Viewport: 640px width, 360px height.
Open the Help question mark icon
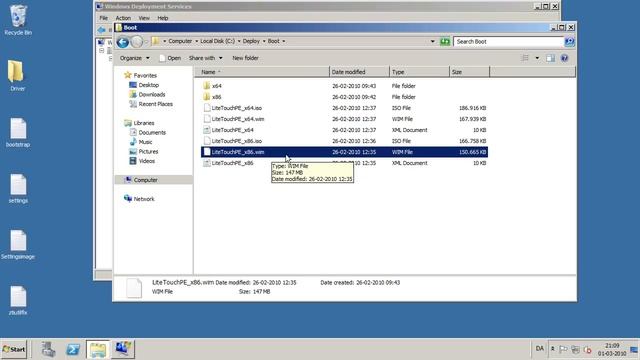point(564,58)
